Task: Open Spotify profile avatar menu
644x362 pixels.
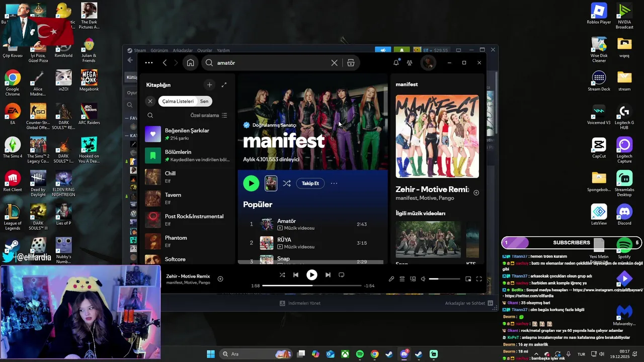Action: click(x=428, y=63)
